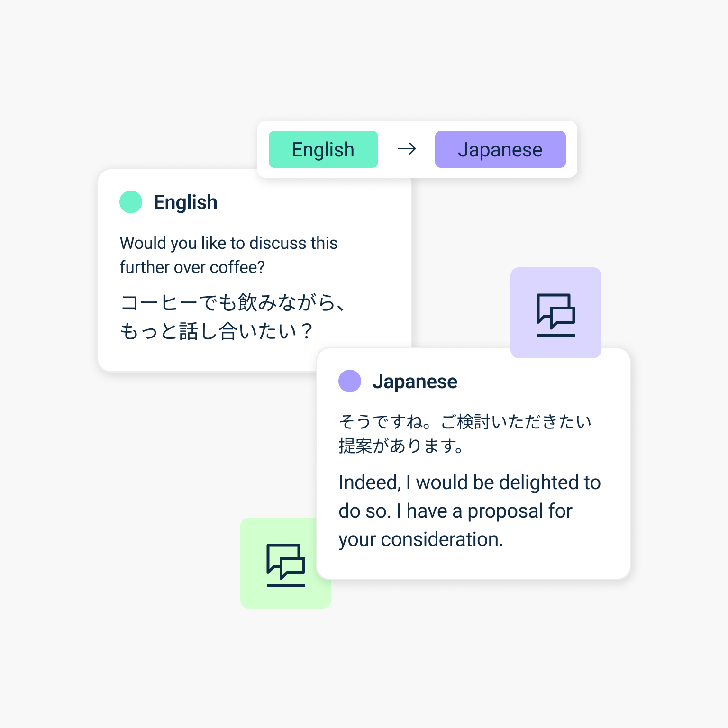Click the purple chat bubbles icon tile
Screen dimensions: 728x728
[x=555, y=312]
